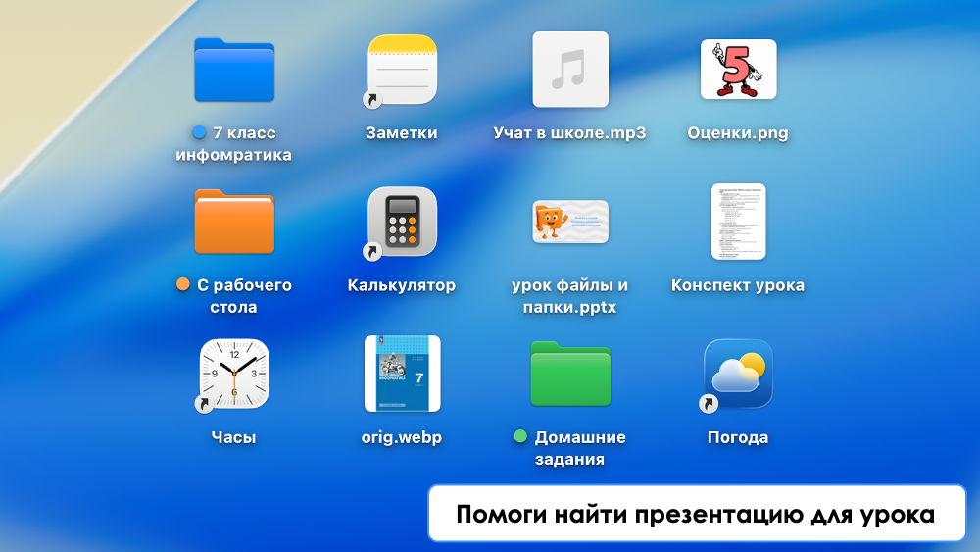
Task: Click the green tag dot beside Домашние
Action: [520, 436]
